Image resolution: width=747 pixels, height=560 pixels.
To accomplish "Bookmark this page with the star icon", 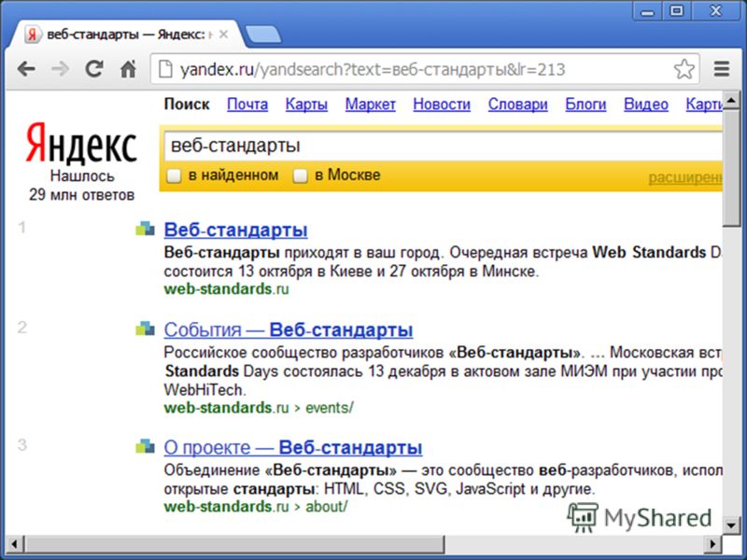I will coord(684,69).
